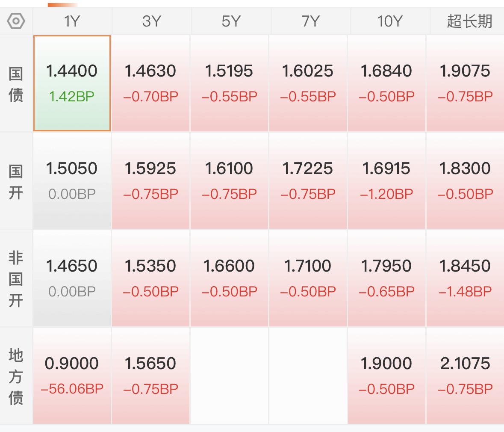Screen dimensions: 504x432
Task: Select the 7Y maturity header
Action: coord(310,21)
